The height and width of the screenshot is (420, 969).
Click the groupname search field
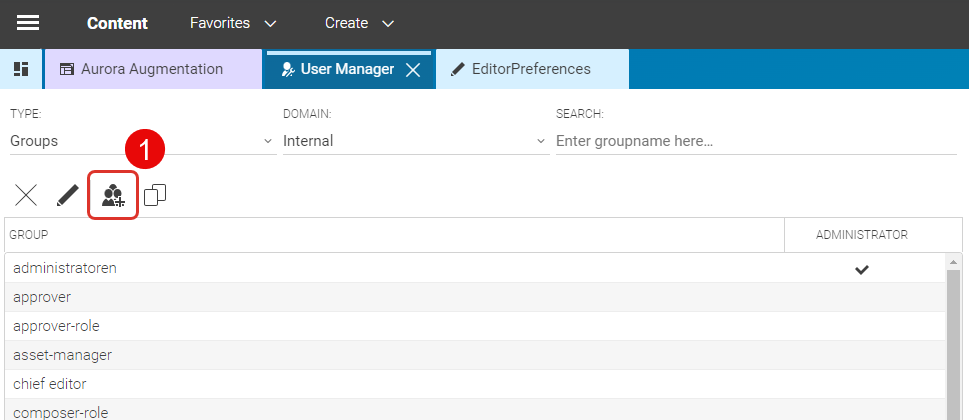point(755,141)
